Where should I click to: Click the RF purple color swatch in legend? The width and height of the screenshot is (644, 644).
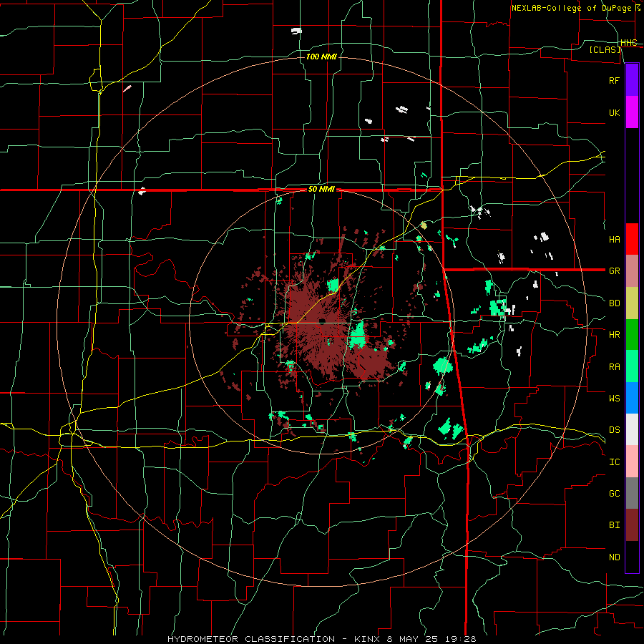632,80
